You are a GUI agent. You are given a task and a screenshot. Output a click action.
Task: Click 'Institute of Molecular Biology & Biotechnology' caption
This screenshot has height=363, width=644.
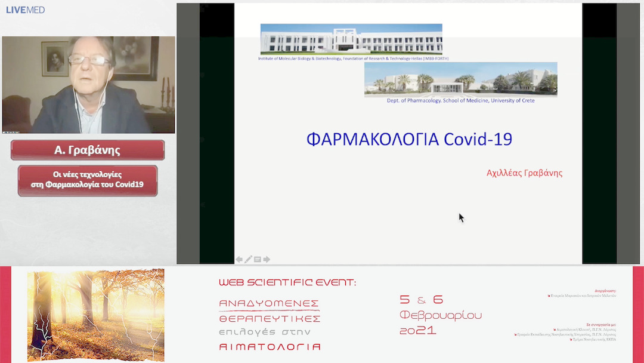coord(353,59)
